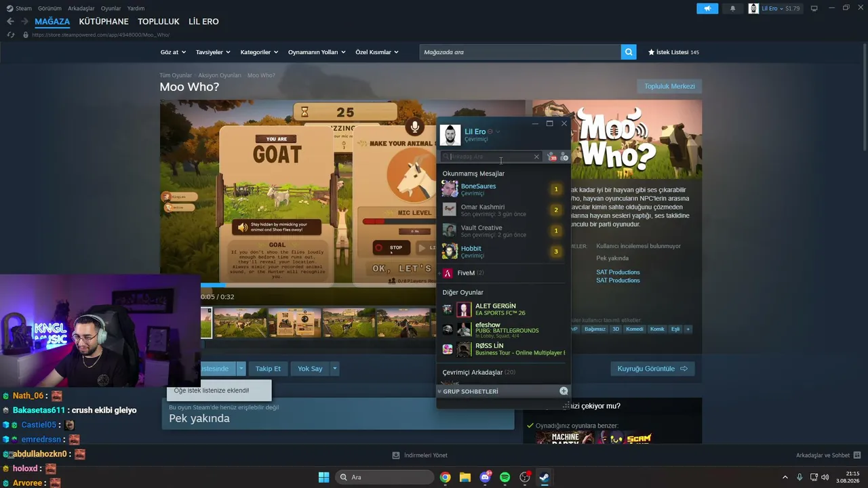Open friend requests icon in friends list

pyautogui.click(x=552, y=157)
